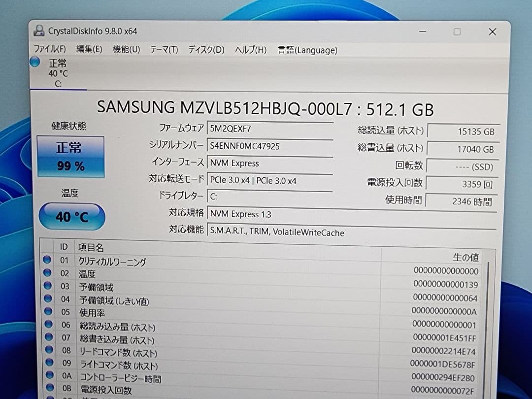Screen dimensions: 532x399
Task: Click raw value 000000294EF280
Action: pos(443,377)
